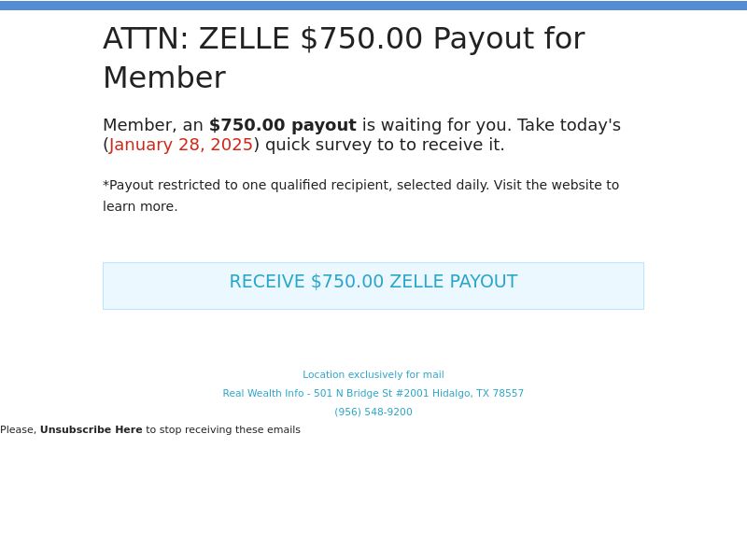The image size is (747, 560).
Task: Click the 'learn more.' text
Action: 140,206
